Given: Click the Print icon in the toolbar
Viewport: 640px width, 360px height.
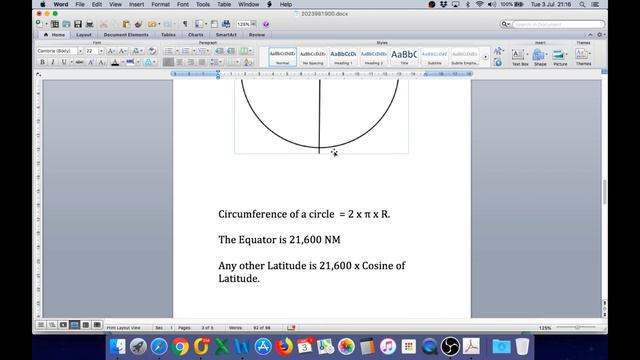Looking at the screenshot, I should [89, 24].
